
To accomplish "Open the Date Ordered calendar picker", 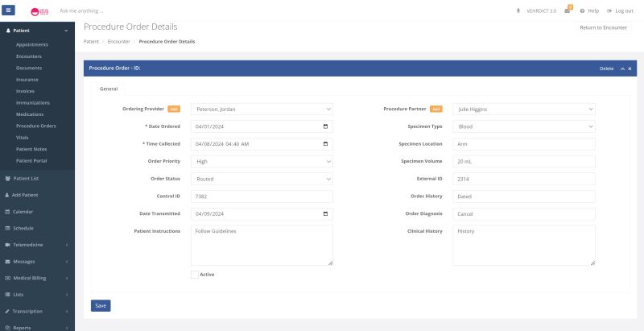I will point(325,126).
